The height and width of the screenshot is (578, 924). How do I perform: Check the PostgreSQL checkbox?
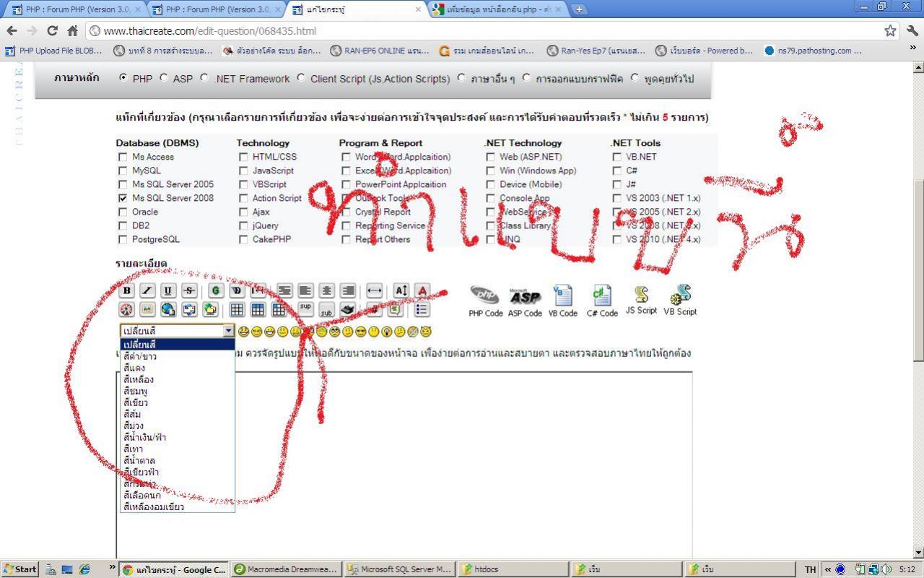coord(123,239)
